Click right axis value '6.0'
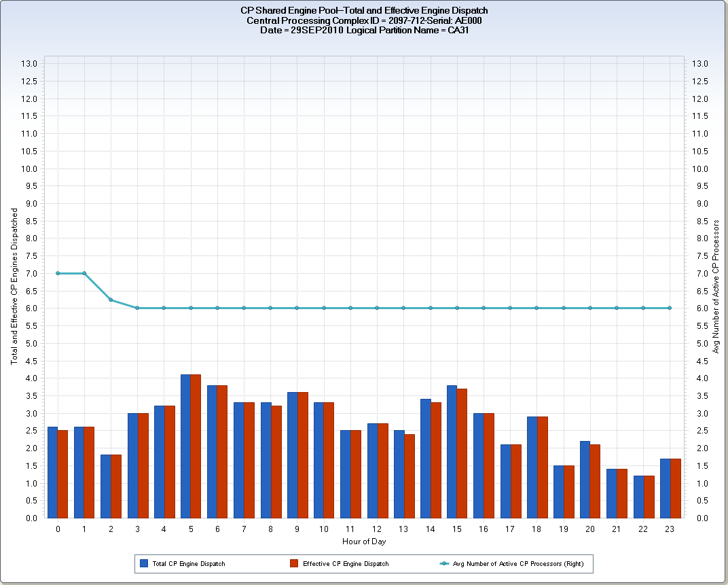728x585 pixels. click(702, 308)
